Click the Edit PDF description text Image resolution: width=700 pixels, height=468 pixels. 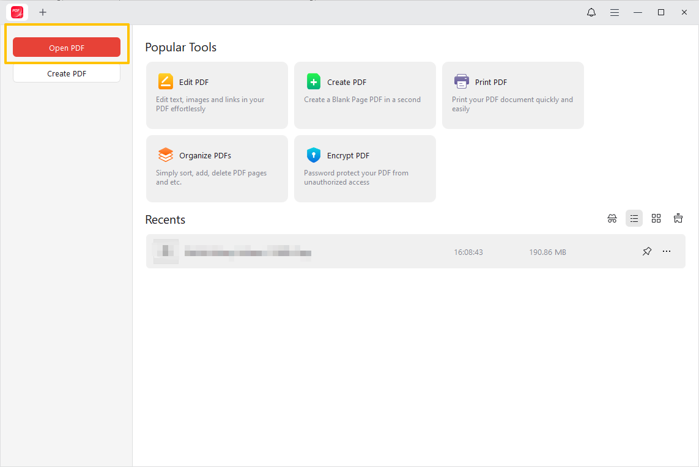[x=210, y=104]
